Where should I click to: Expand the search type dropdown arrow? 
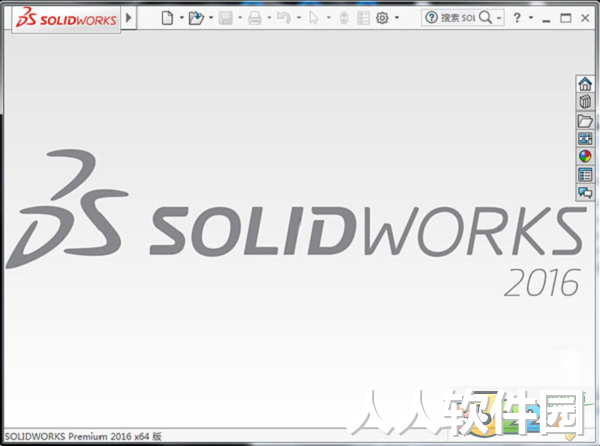pos(499,18)
